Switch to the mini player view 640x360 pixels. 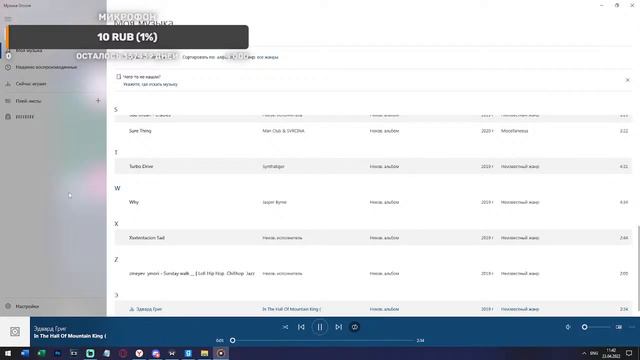coord(619,327)
